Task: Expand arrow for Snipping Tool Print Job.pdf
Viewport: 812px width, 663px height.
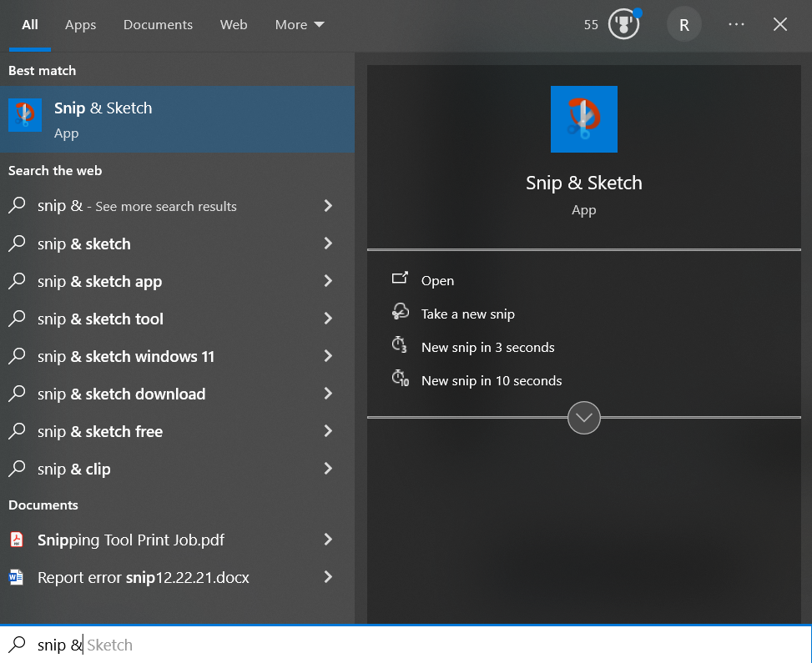Action: coord(328,540)
